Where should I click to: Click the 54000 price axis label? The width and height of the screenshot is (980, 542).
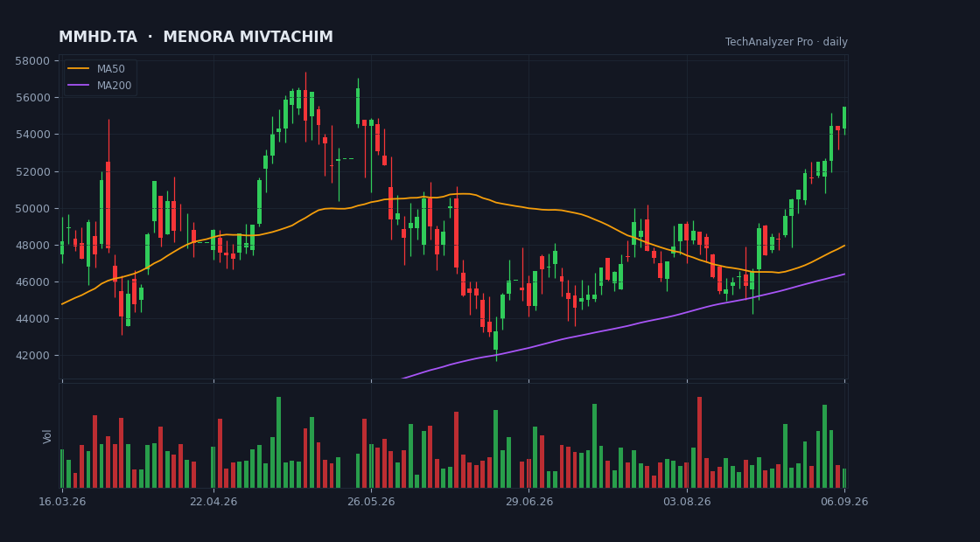point(32,135)
